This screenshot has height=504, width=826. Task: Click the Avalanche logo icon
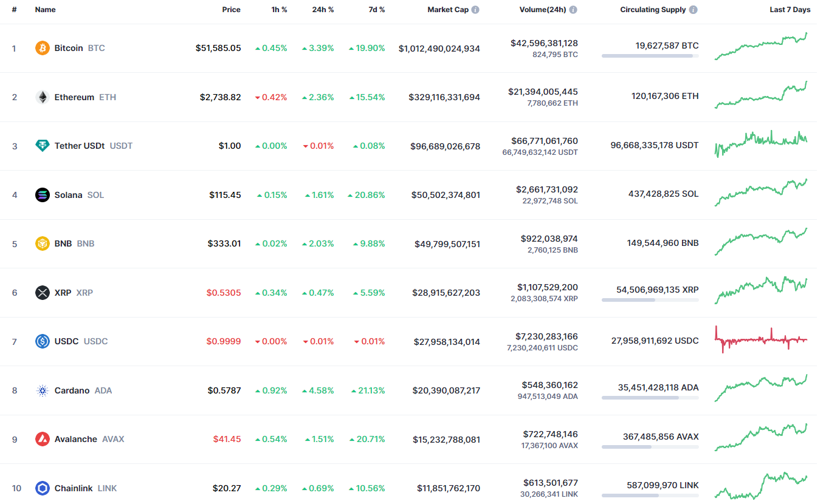tap(43, 439)
